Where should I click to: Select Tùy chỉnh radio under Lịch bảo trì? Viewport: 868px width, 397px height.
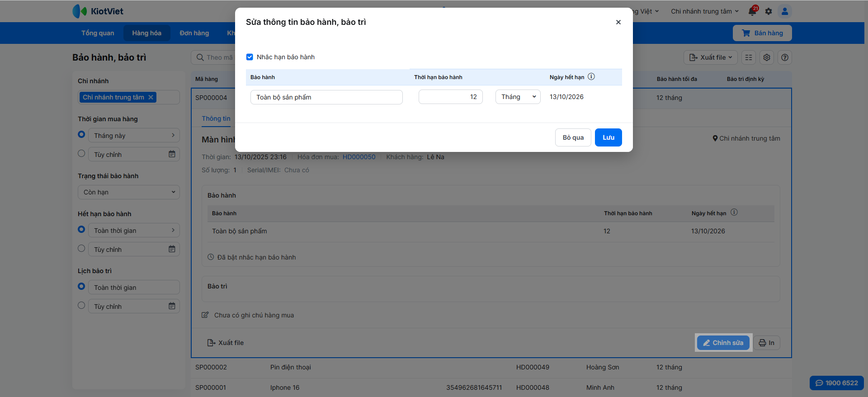point(81,305)
